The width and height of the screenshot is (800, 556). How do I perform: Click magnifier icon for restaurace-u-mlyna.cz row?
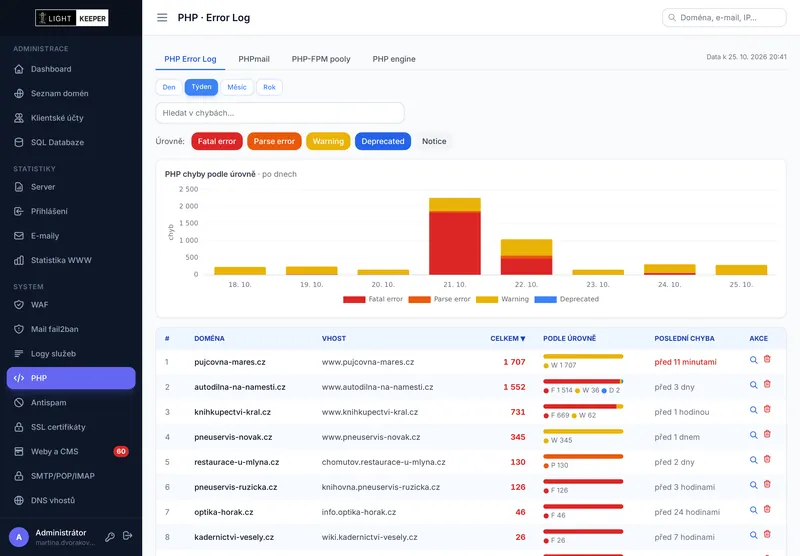753,460
